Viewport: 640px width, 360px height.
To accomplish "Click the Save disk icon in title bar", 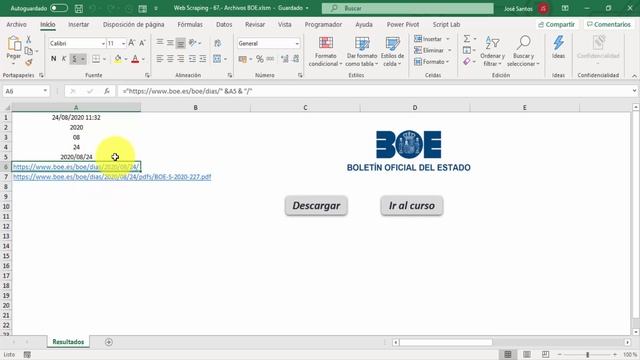I will pyautogui.click(x=79, y=8).
